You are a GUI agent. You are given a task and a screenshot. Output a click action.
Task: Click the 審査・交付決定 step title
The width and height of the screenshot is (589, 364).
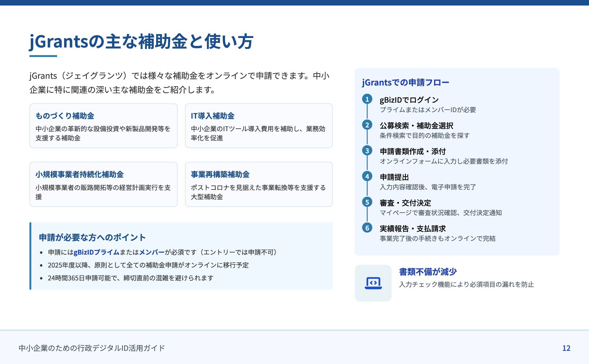point(406,203)
